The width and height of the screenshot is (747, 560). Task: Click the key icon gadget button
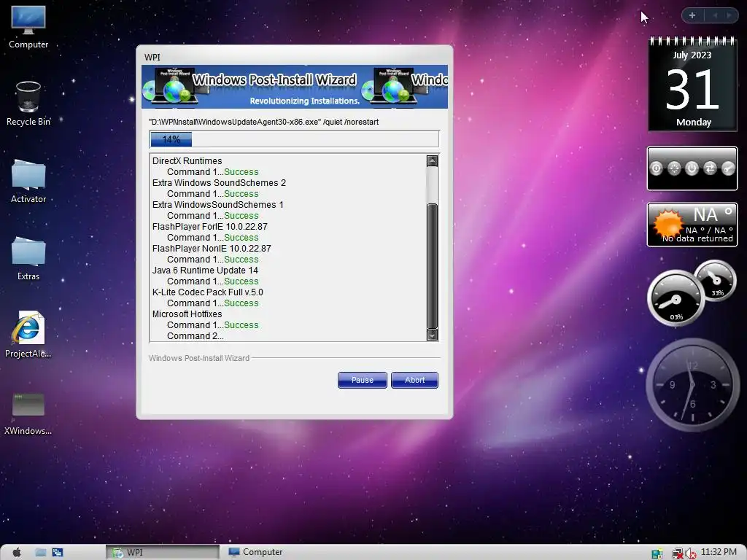click(x=728, y=168)
